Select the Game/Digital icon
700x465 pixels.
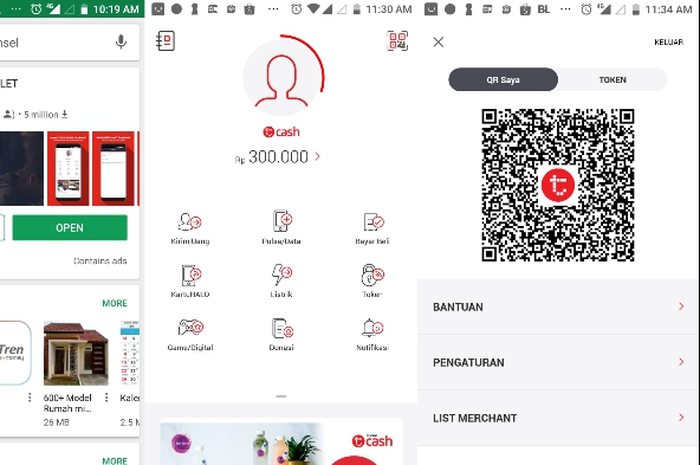click(191, 328)
